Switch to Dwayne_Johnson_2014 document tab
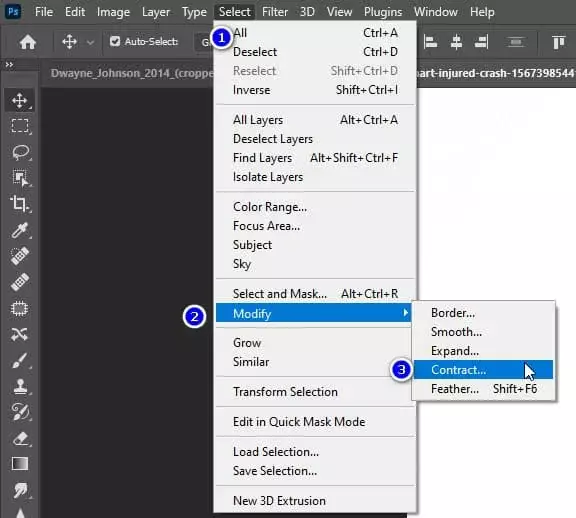 (132, 73)
